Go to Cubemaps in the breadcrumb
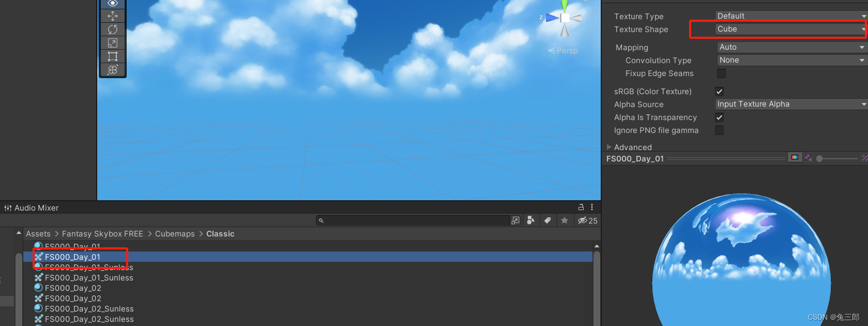Viewport: 868px width, 326px height. [175, 234]
